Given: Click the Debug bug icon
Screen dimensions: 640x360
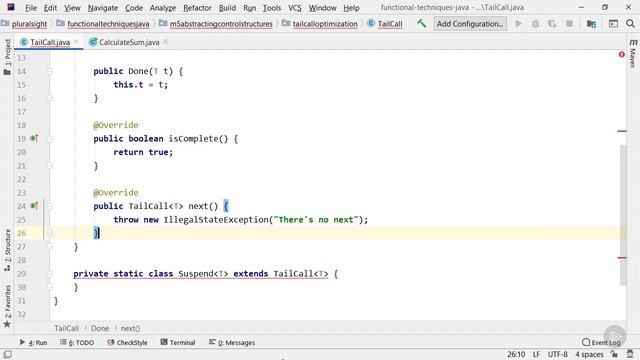Looking at the screenshot, I should (536, 24).
